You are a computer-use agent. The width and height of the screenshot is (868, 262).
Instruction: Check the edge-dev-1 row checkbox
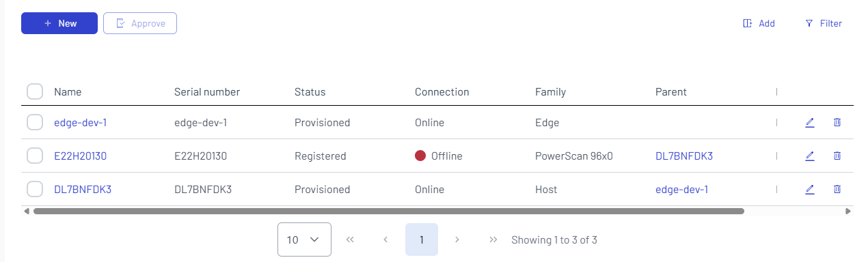coord(35,123)
